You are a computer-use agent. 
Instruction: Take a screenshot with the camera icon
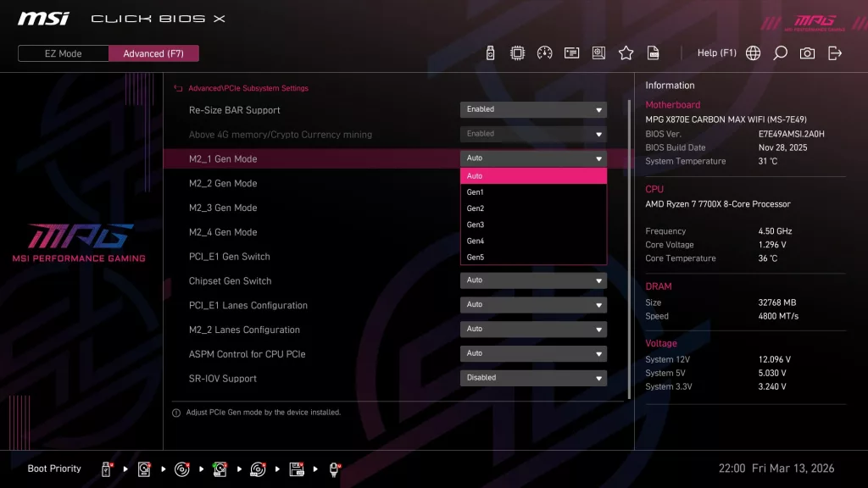806,53
